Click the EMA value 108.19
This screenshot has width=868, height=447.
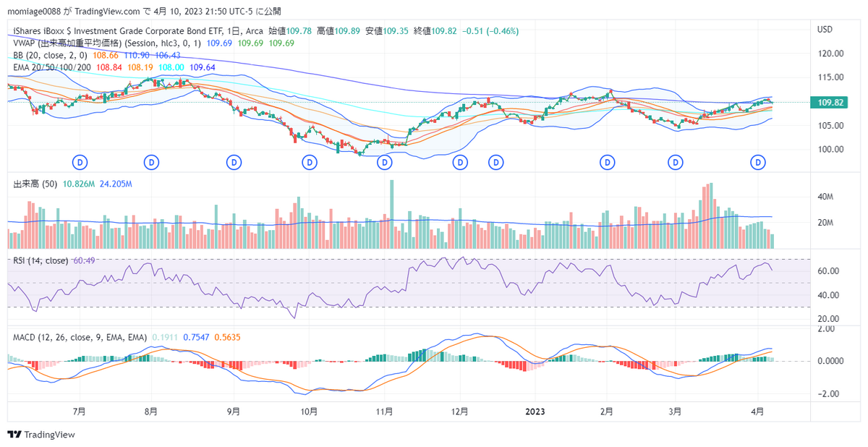point(140,67)
